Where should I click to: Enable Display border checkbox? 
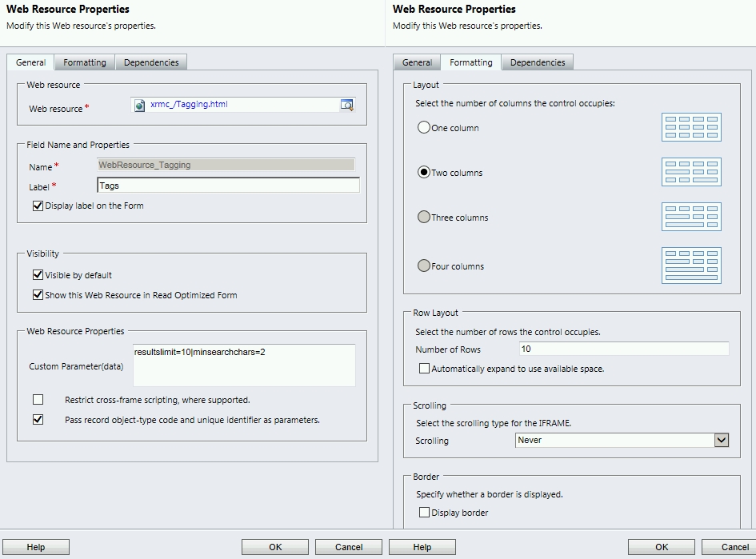[x=424, y=513]
